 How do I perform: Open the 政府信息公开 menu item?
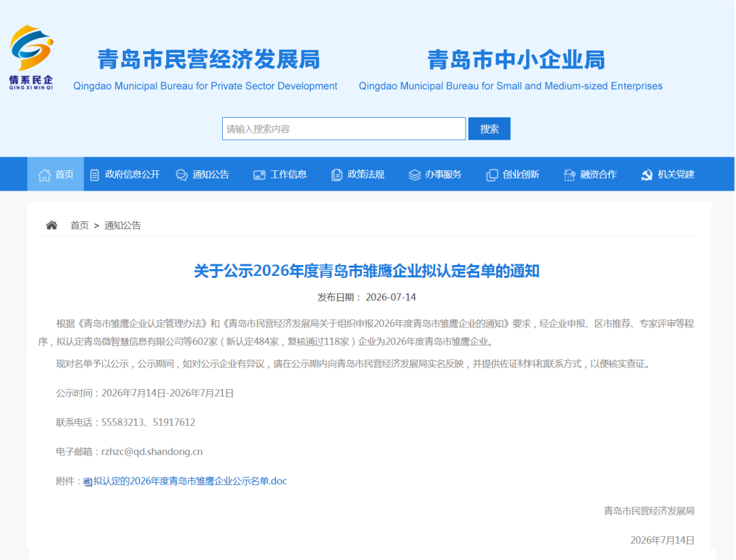125,174
